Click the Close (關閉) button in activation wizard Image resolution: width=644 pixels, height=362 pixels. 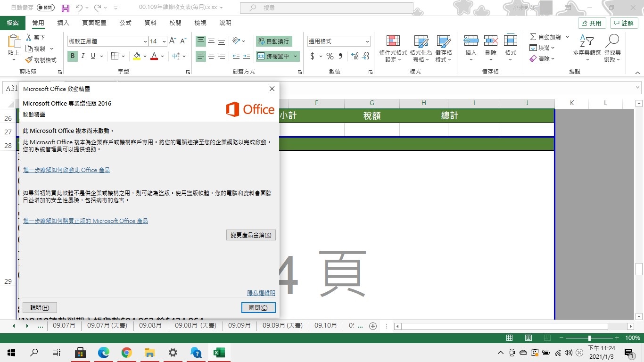(x=258, y=307)
